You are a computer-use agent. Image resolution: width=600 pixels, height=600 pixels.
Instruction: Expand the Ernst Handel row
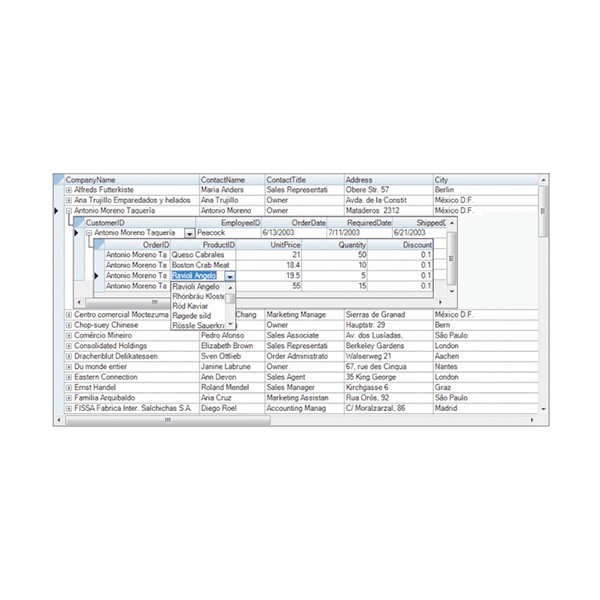click(x=69, y=386)
